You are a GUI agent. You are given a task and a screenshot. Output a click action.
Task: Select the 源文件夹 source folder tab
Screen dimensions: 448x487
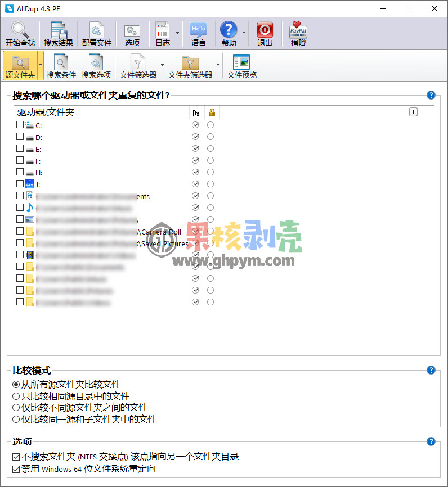(x=20, y=66)
